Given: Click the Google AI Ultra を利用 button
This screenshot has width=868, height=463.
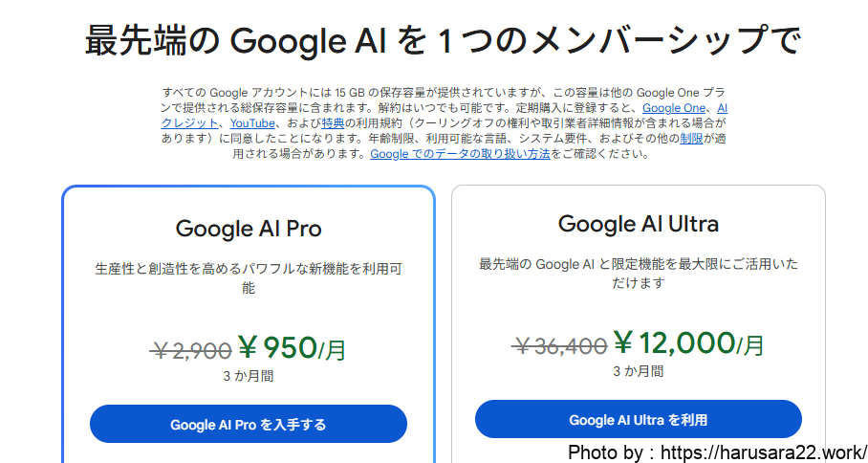Looking at the screenshot, I should (638, 419).
